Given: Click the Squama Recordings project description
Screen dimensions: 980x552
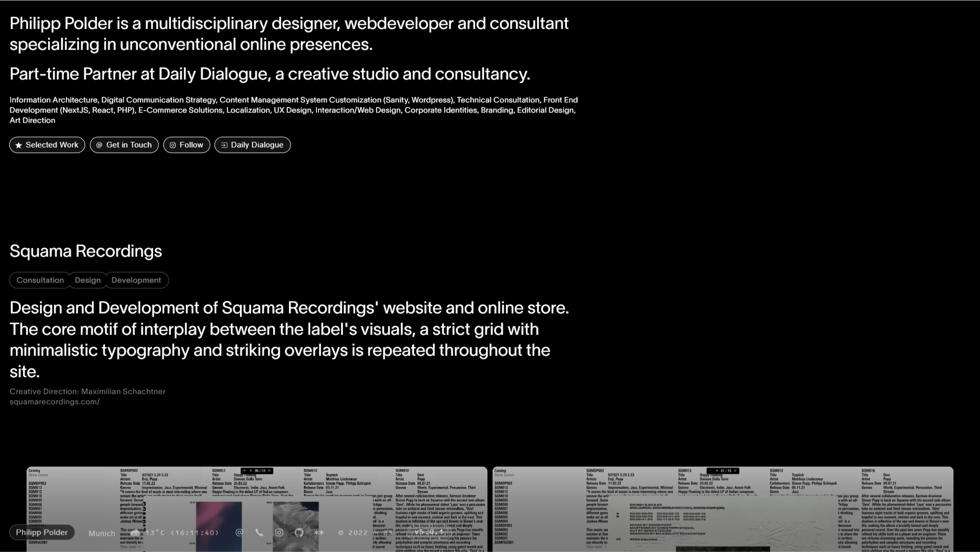Looking at the screenshot, I should click(289, 340).
